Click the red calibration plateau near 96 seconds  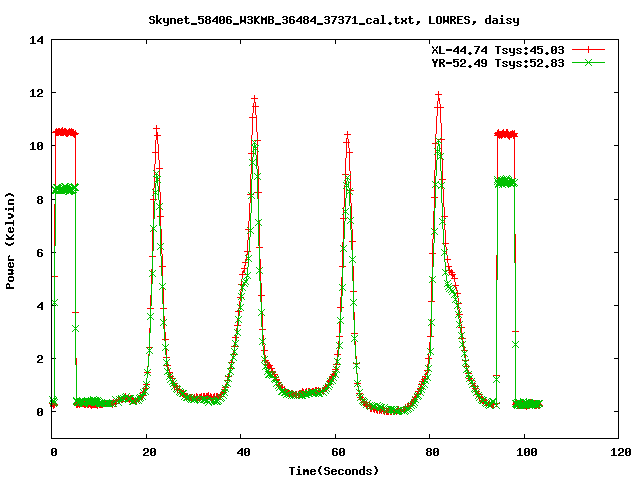coord(506,134)
